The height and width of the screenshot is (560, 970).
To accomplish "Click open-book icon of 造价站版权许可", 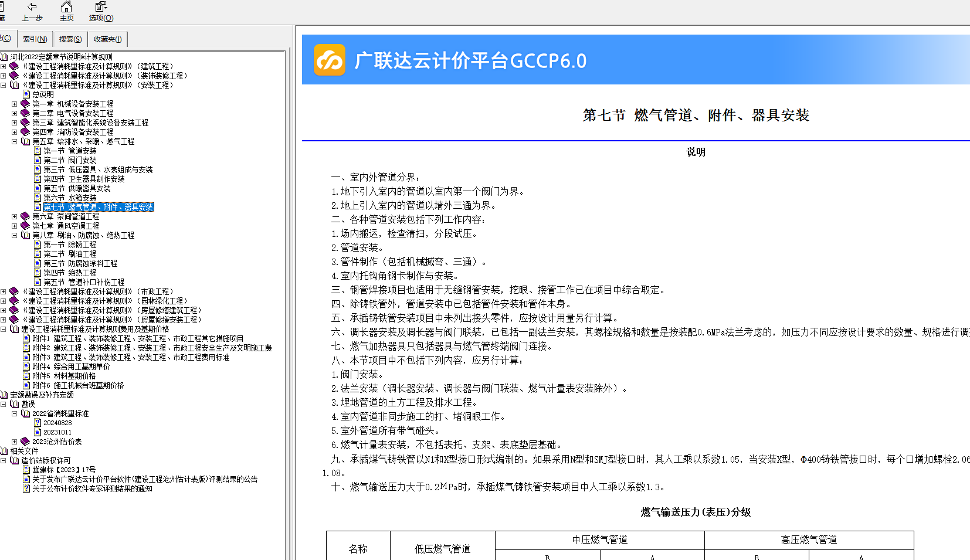I will (x=14, y=460).
